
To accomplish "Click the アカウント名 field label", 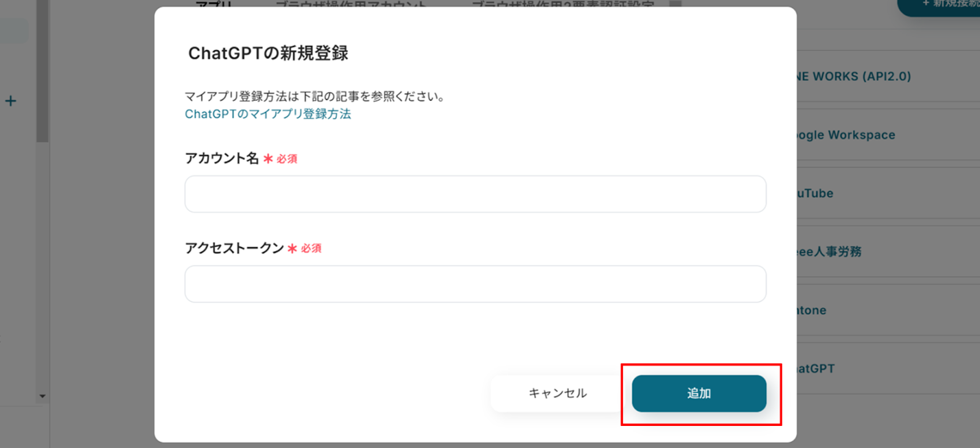I will click(222, 158).
